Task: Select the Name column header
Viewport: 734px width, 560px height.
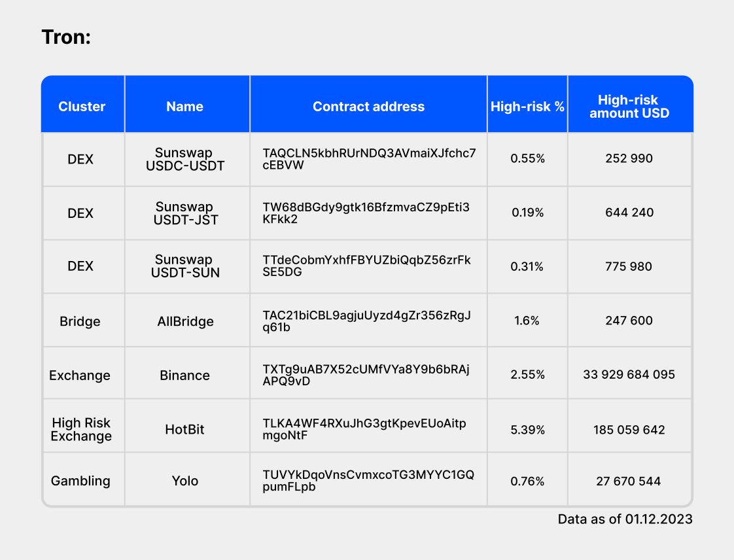Action: click(x=185, y=106)
